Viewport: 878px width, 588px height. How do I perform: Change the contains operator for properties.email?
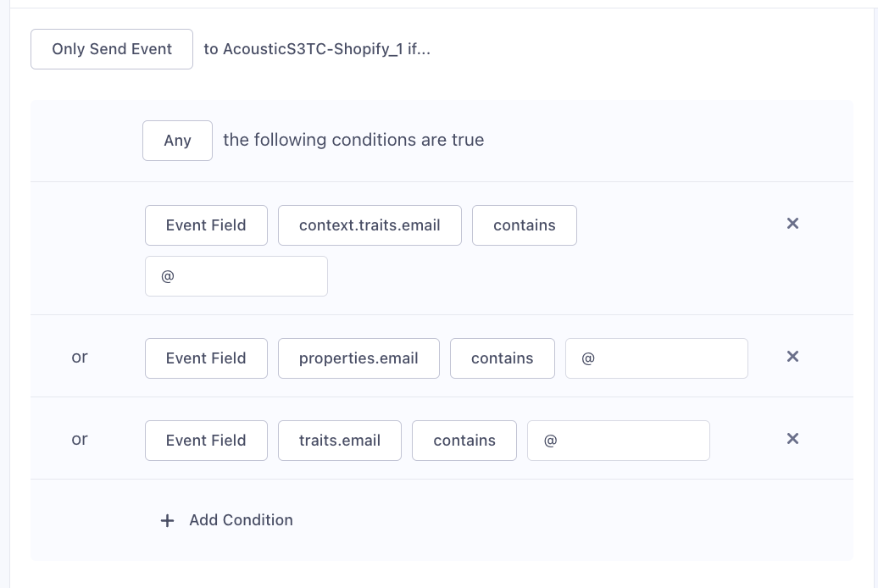point(502,358)
